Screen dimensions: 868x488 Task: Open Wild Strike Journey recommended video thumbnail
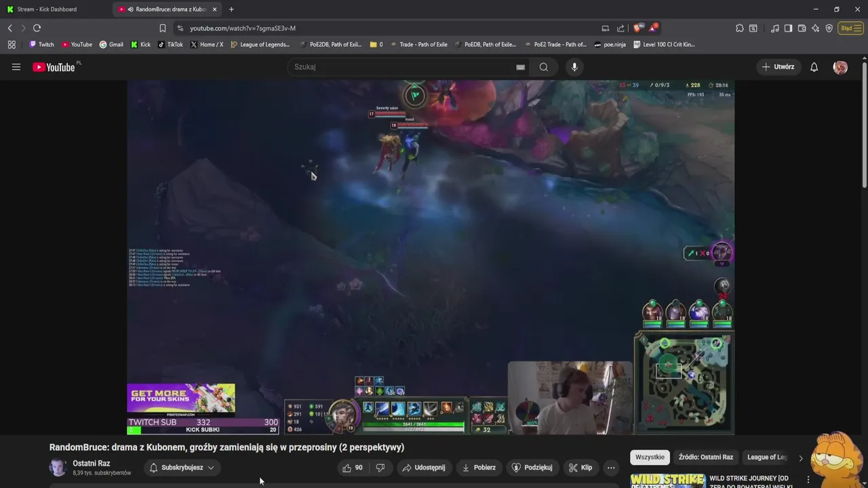click(x=667, y=481)
